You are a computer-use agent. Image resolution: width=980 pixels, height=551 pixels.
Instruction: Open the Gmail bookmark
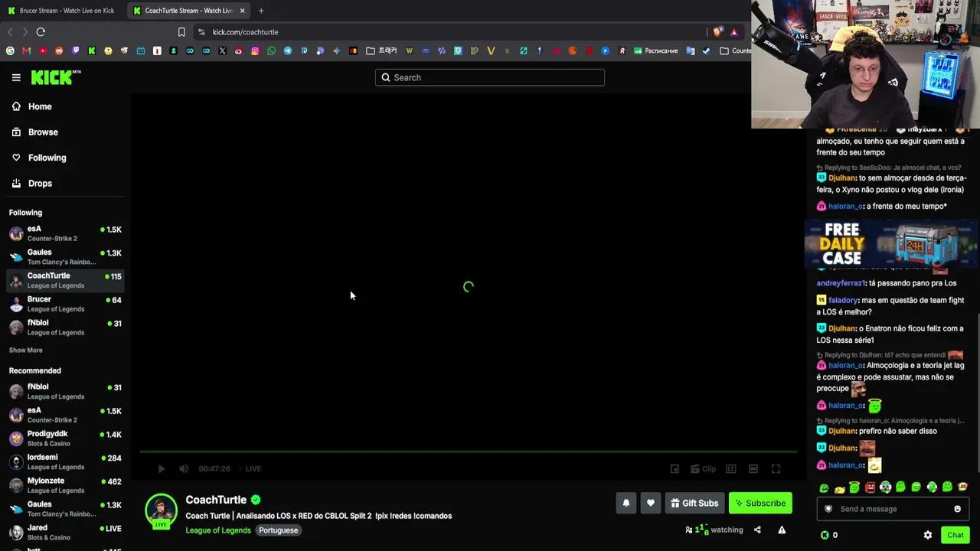[x=26, y=51]
